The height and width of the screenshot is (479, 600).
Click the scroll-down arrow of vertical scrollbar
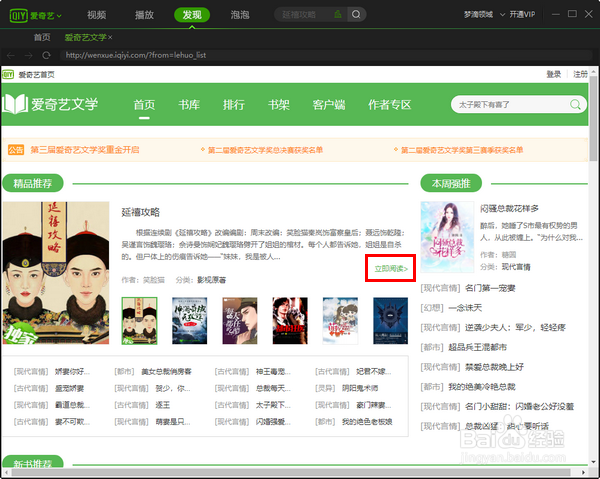point(593,462)
